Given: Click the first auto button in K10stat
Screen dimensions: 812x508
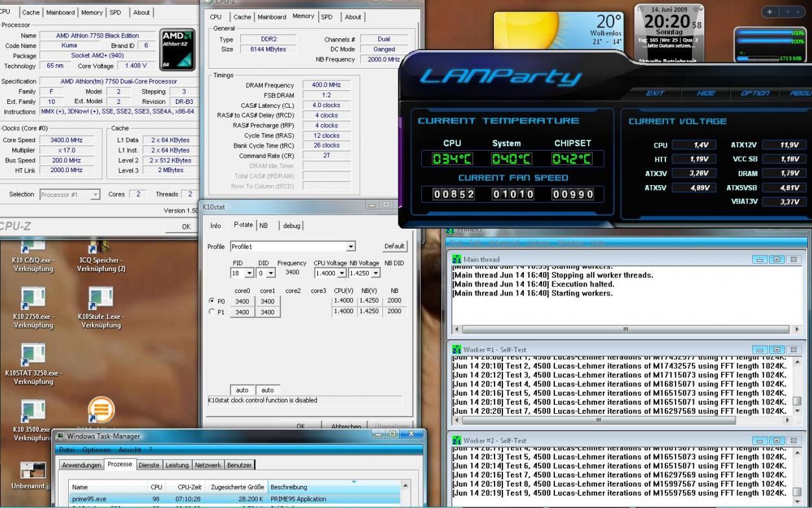Looking at the screenshot, I should [242, 390].
